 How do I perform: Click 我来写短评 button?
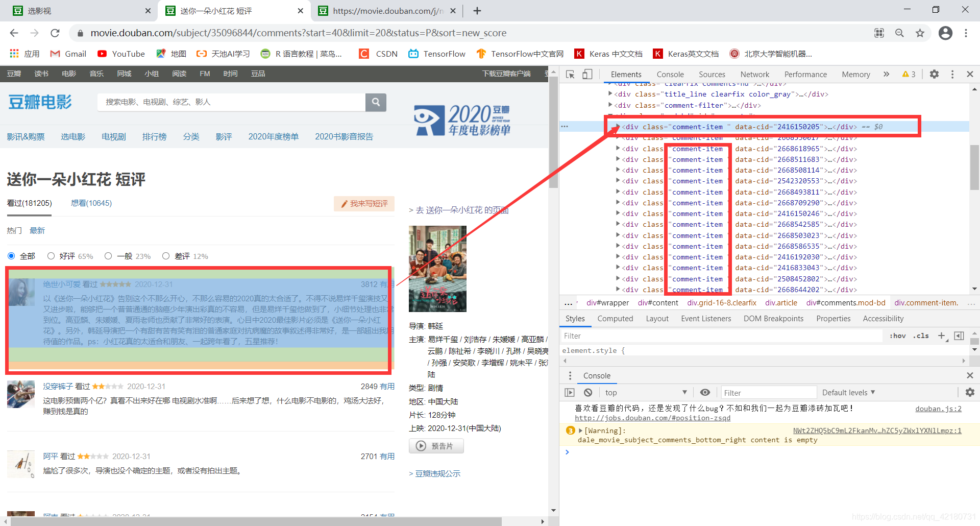coord(364,203)
